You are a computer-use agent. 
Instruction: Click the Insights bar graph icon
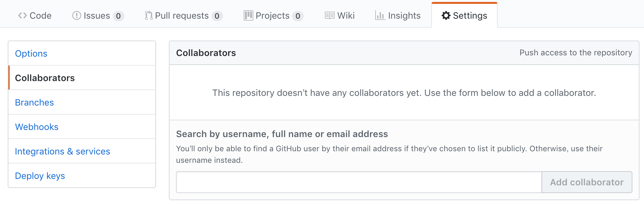coord(380,15)
